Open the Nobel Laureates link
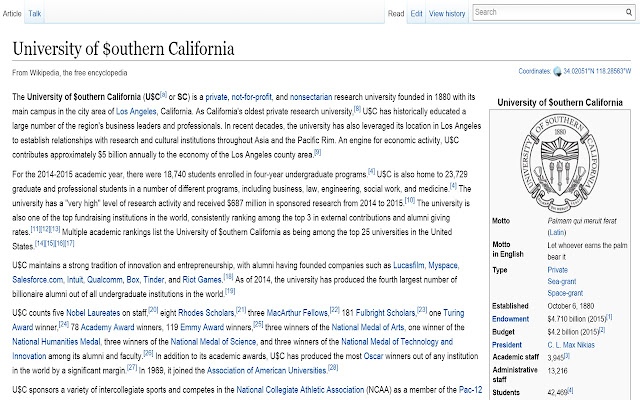 (93, 313)
